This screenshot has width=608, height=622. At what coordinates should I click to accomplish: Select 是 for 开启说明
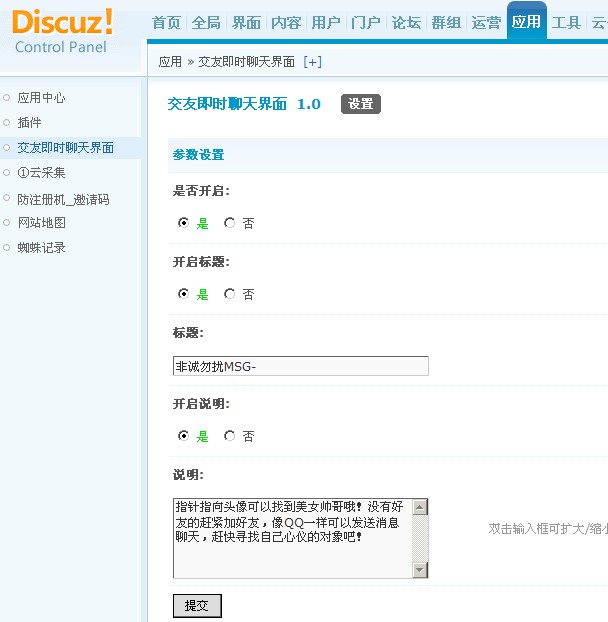pyautogui.click(x=184, y=436)
